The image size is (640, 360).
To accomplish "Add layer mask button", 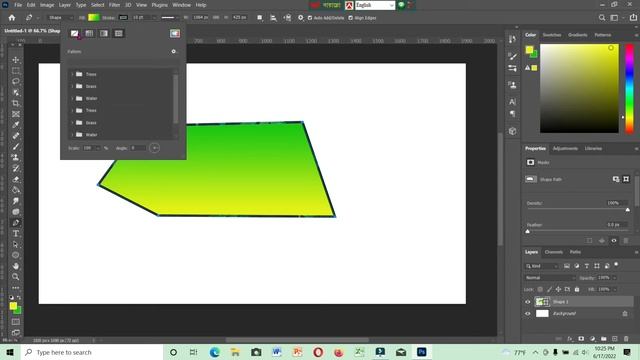I will click(581, 339).
